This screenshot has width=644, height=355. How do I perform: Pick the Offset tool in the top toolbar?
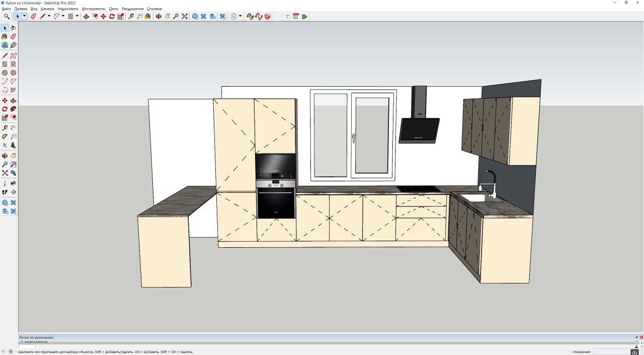pos(95,17)
